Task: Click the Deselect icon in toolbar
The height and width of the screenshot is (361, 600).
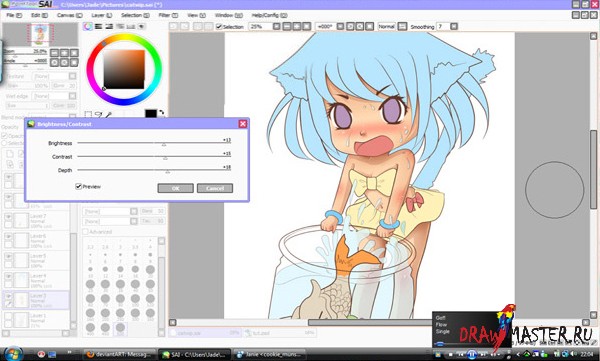Action: coord(197,26)
